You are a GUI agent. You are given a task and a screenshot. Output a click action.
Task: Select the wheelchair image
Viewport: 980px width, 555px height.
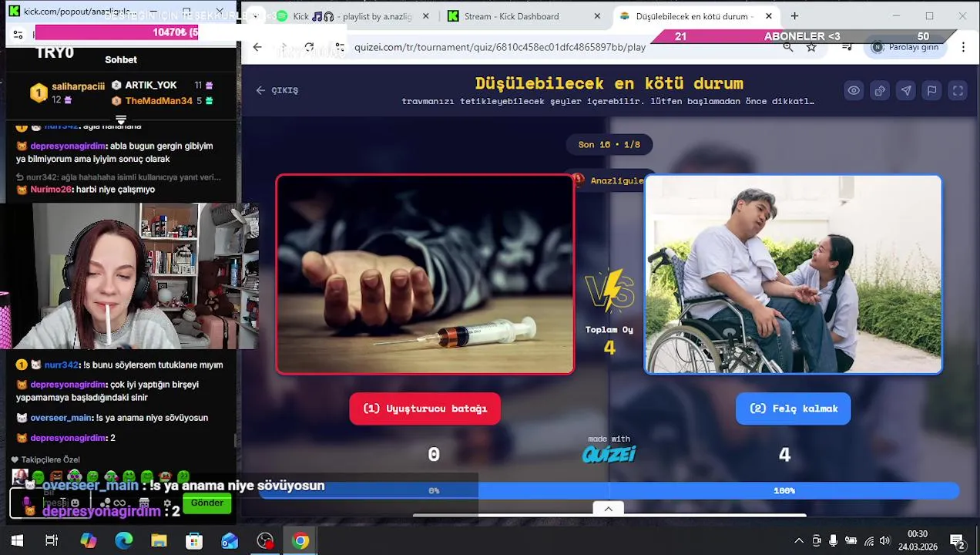click(x=793, y=274)
